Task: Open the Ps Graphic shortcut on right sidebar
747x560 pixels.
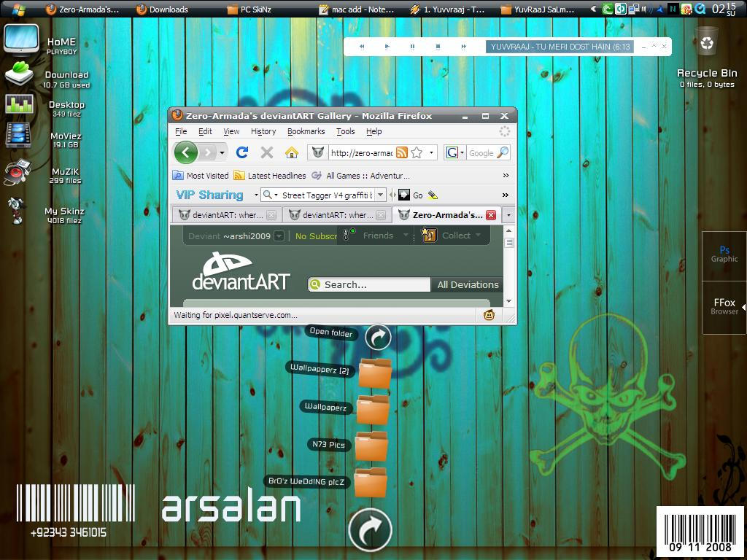Action: [x=724, y=255]
